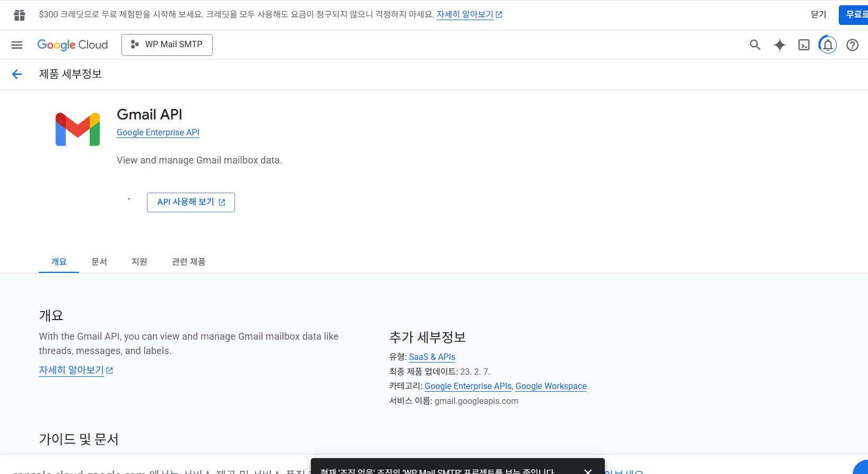Open the help question mark icon
Viewport: 868px width, 474px height.
(852, 45)
